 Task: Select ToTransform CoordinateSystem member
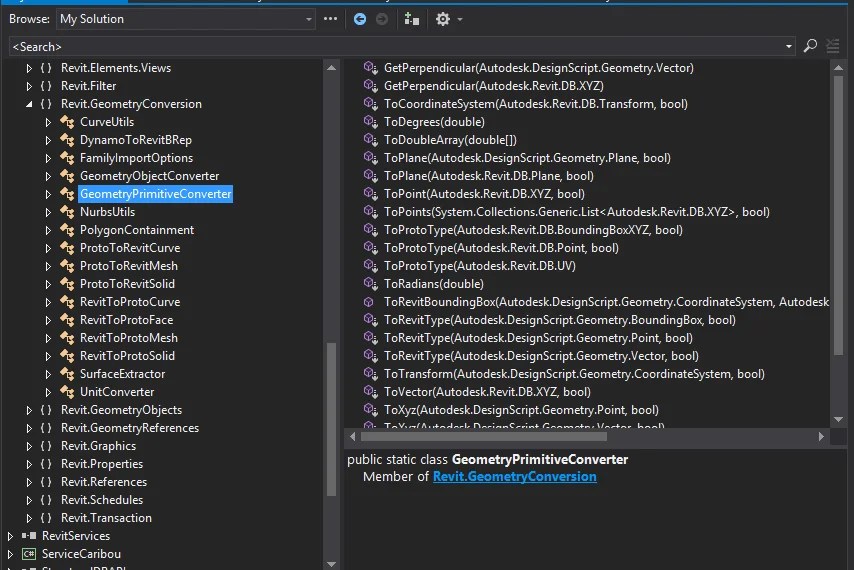574,374
